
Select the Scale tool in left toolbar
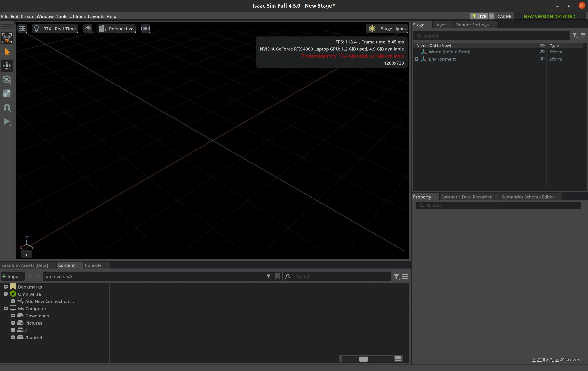7,93
